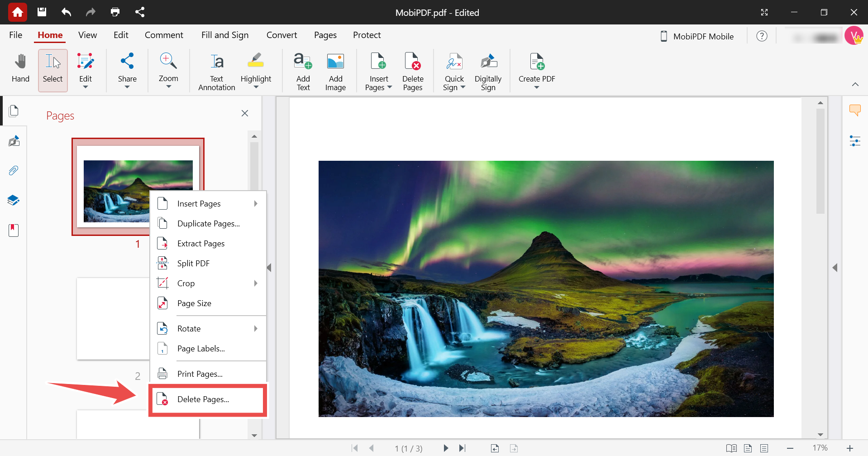The image size is (868, 456).
Task: Choose the Text Annotation tool
Action: pos(217,72)
